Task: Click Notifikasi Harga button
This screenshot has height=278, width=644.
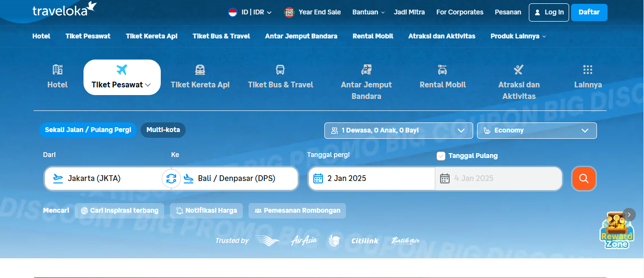Action: point(206,211)
